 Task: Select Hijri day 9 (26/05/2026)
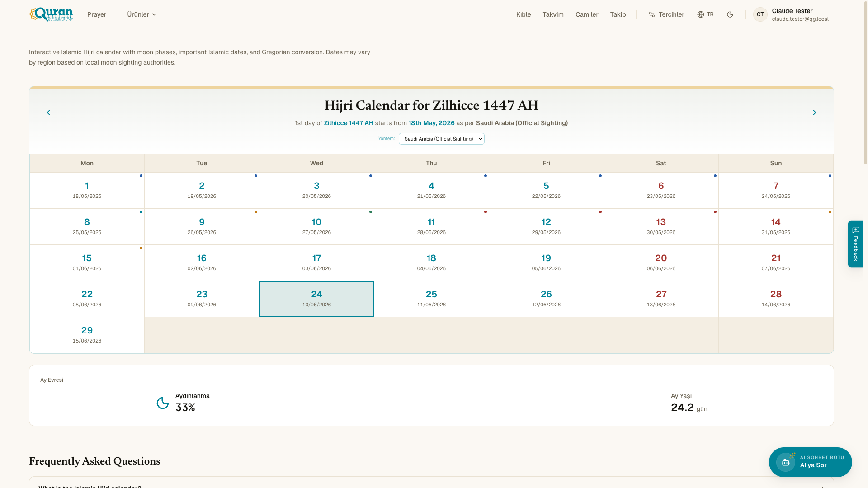click(202, 226)
